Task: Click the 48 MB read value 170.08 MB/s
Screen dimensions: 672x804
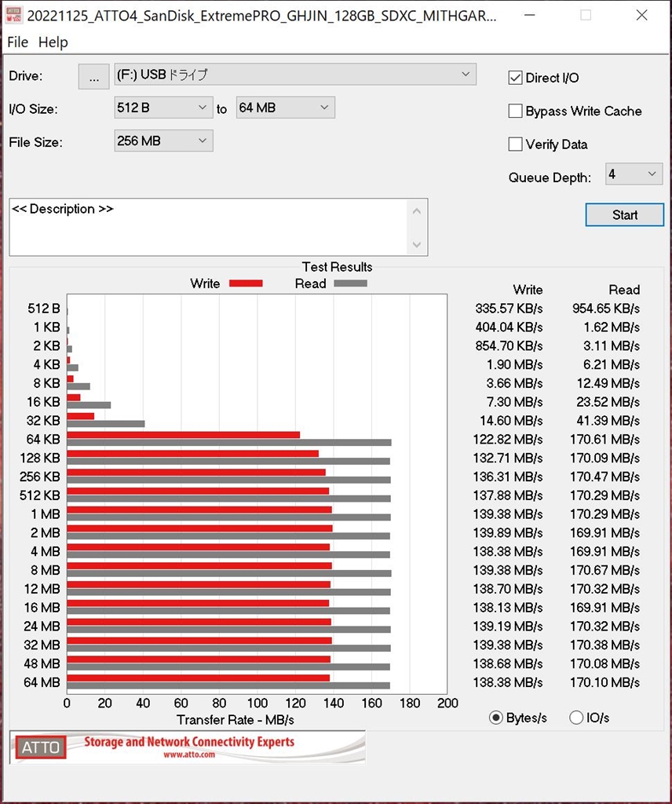Action: (x=604, y=663)
